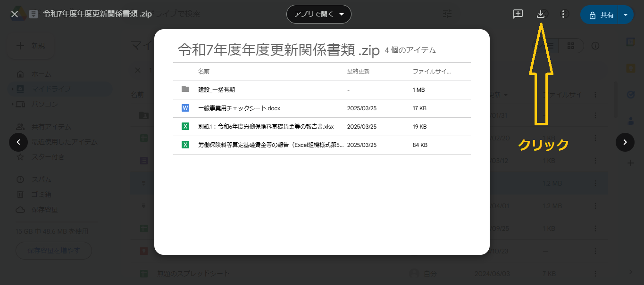Click the 17 KB file size cell

pos(419,108)
